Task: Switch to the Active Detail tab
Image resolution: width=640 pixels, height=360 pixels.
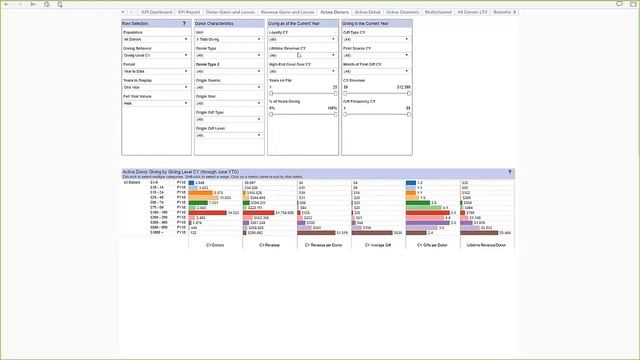Action: point(367,12)
